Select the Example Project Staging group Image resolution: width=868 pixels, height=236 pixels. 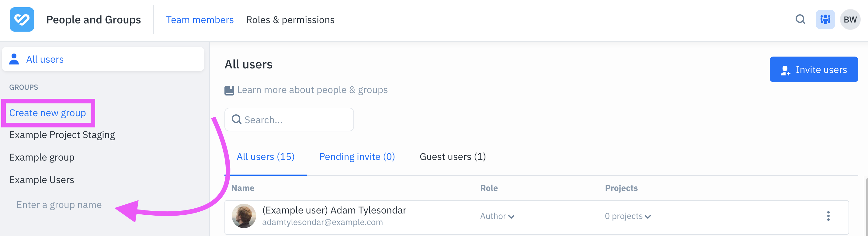62,135
